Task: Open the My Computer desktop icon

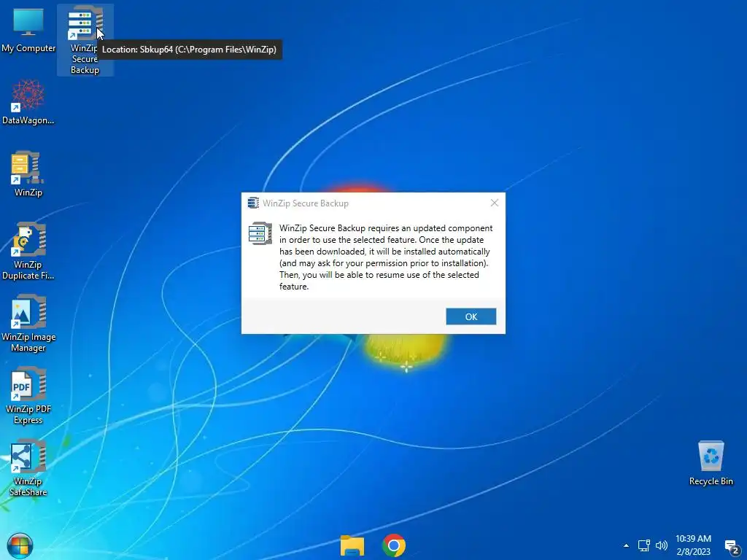Action: point(28,29)
